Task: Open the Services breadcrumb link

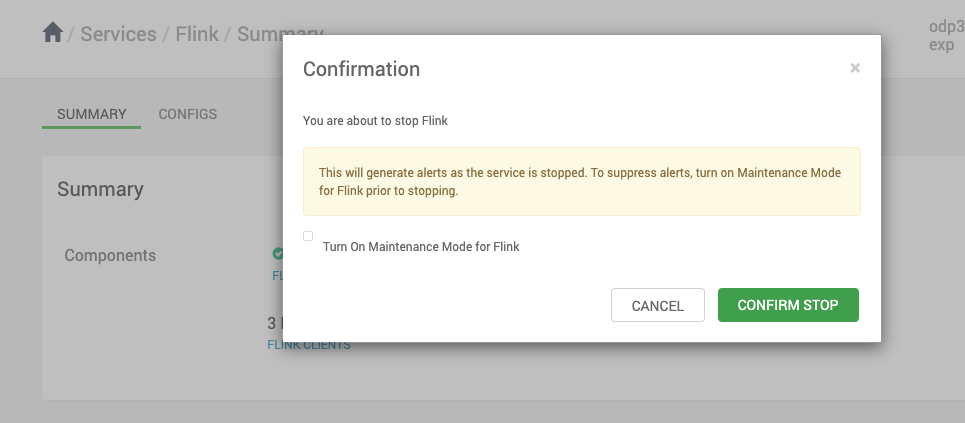Action: (x=118, y=34)
